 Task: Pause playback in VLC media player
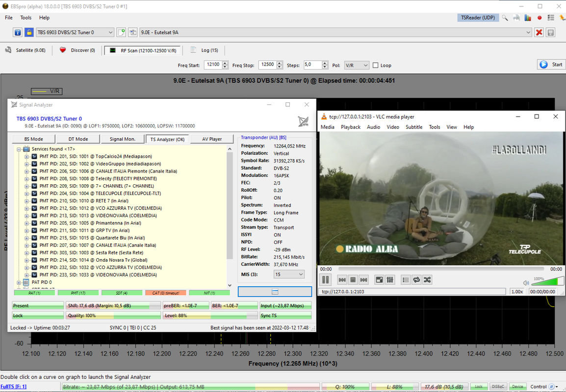tap(325, 280)
